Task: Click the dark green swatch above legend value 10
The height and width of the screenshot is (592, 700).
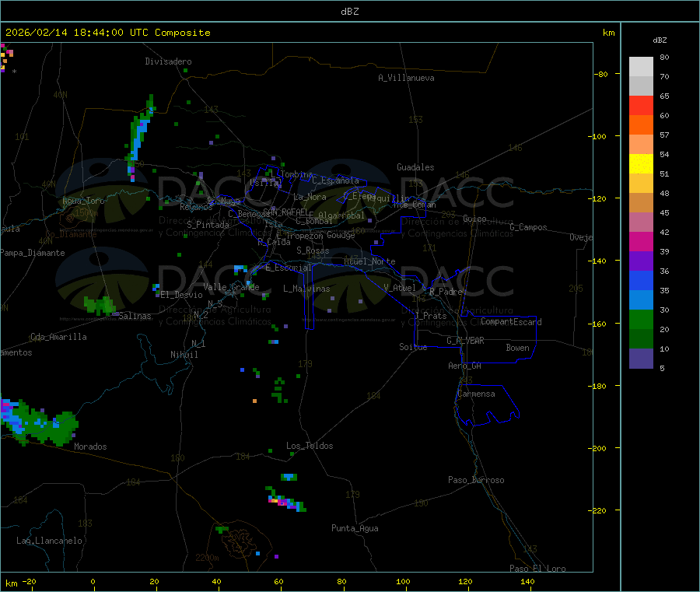Action: click(x=641, y=339)
